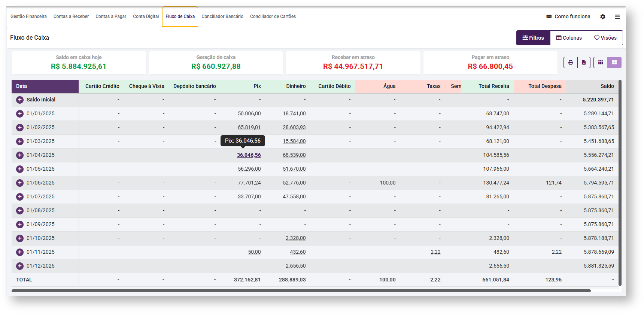Open the Filtros panel
Image resolution: width=644 pixels, height=314 pixels.
pyautogui.click(x=533, y=38)
